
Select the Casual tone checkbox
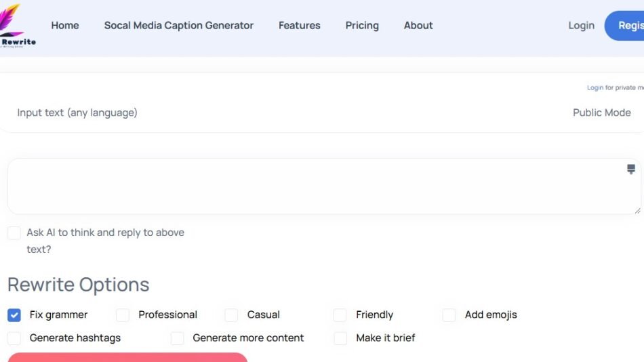pos(231,315)
